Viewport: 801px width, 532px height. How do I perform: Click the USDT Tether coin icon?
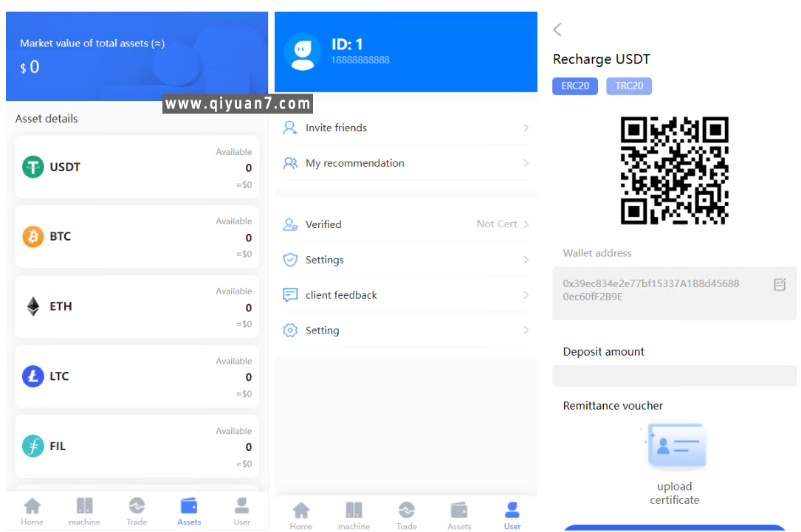tap(33, 167)
